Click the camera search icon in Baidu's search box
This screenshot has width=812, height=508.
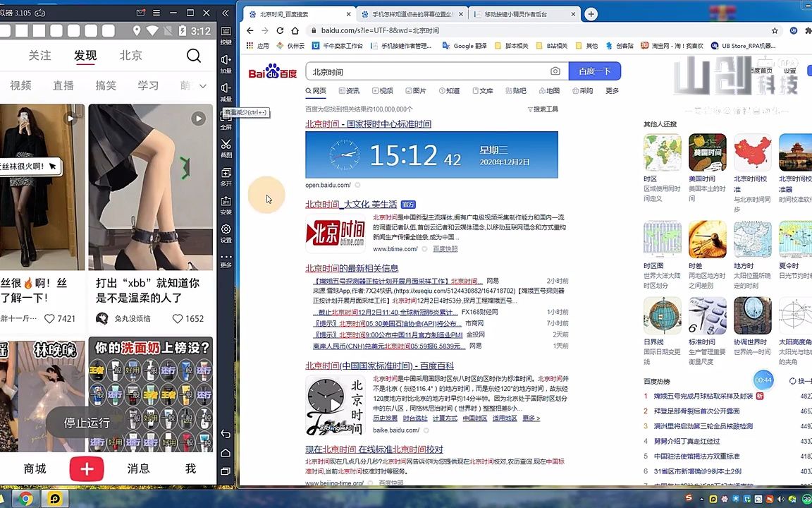click(x=555, y=71)
